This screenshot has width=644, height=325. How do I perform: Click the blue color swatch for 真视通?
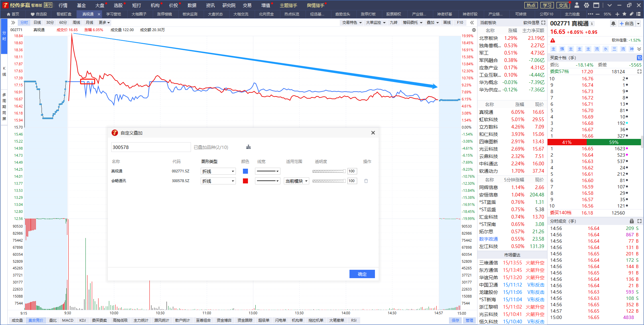tap(245, 171)
